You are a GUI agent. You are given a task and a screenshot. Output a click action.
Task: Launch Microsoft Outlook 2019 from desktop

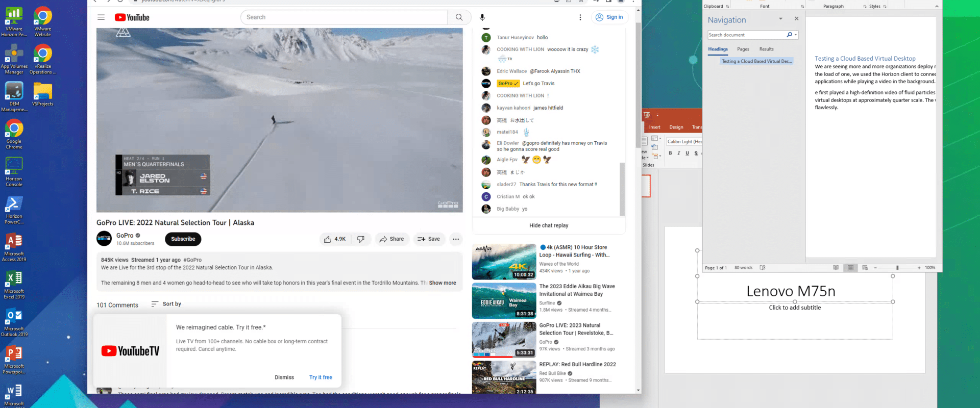(x=14, y=322)
